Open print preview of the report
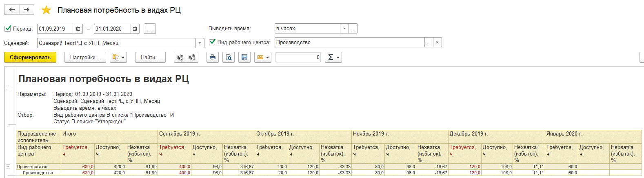Viewport: 644px width, 178px height. 229,58
